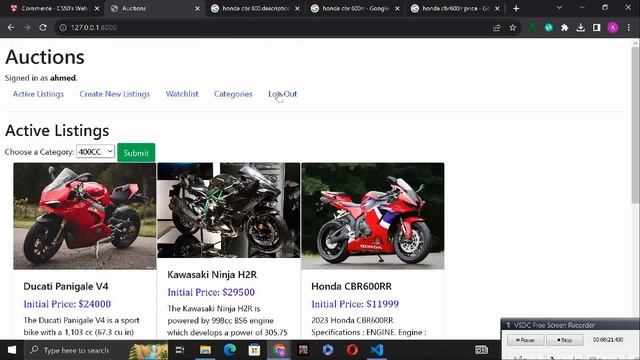
Task: Click Initial Price: $11999 text
Action: pyautogui.click(x=355, y=304)
